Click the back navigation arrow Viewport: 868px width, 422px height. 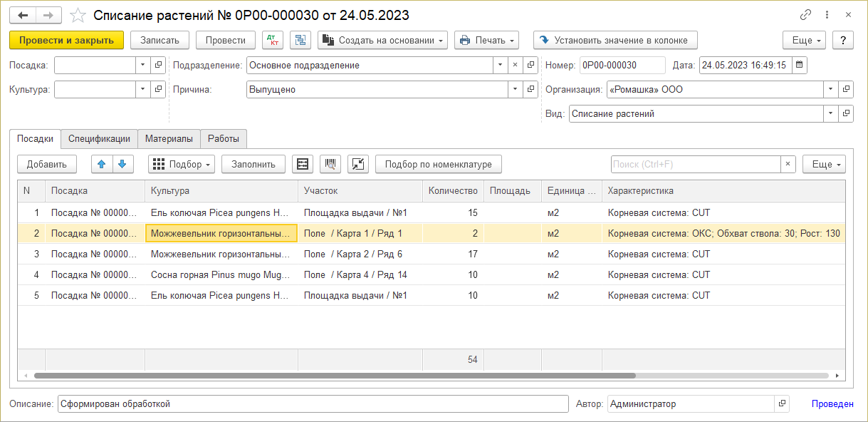click(x=23, y=15)
